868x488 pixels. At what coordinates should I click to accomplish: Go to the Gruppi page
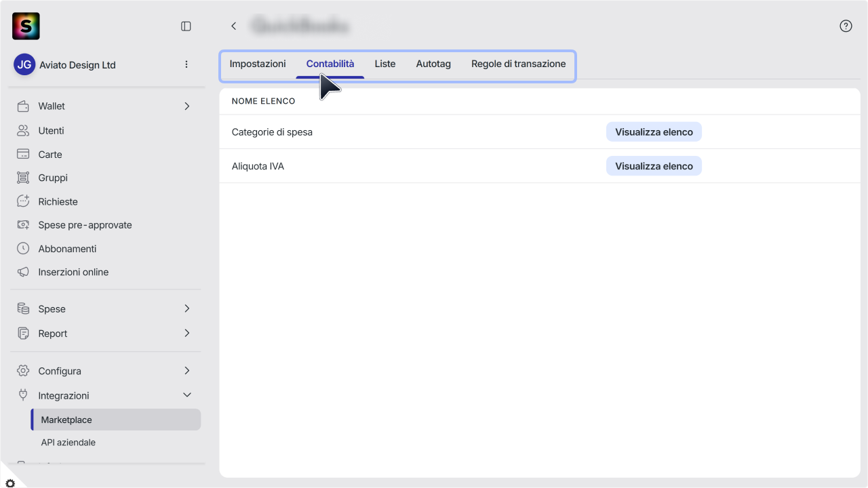click(x=53, y=178)
